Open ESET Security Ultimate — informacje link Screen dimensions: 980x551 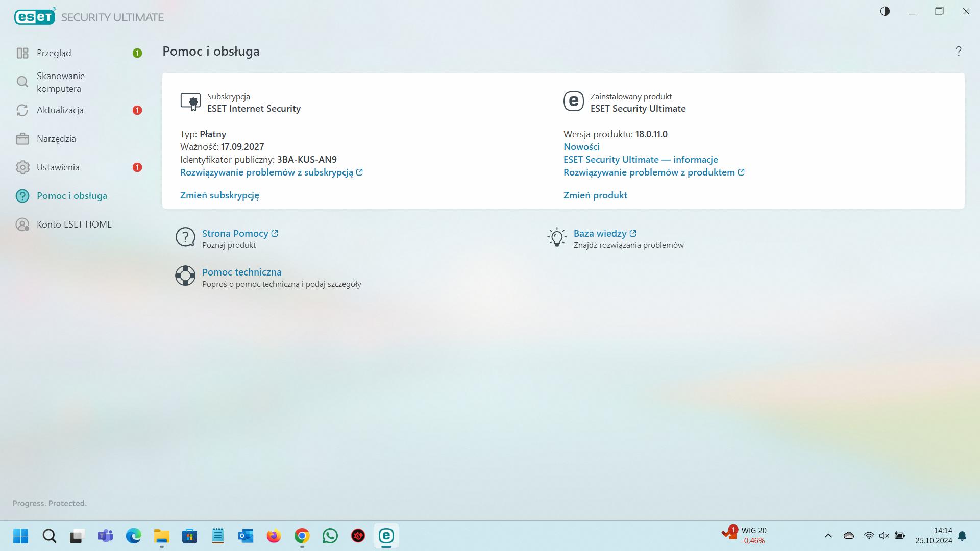coord(641,160)
